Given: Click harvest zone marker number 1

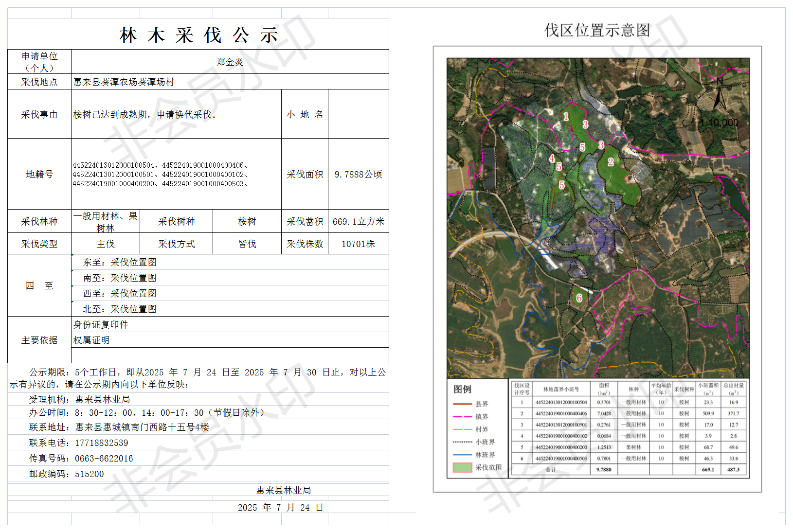Looking at the screenshot, I should (x=566, y=116).
